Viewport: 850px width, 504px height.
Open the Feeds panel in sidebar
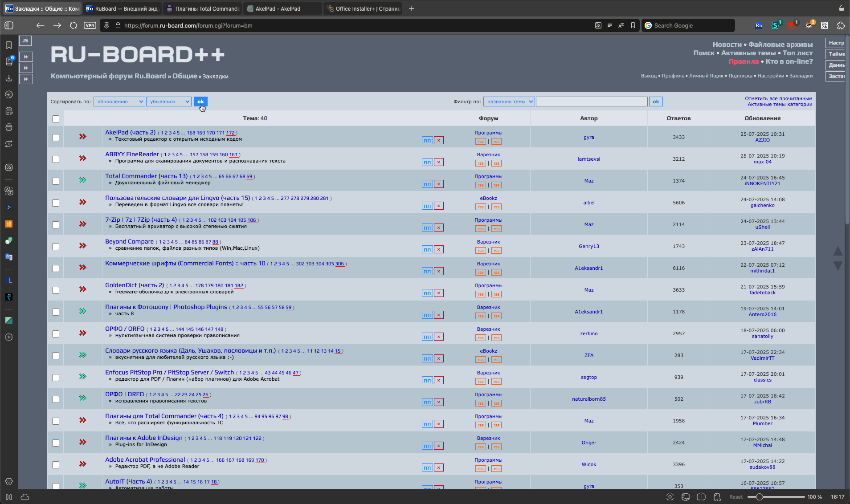[9, 167]
